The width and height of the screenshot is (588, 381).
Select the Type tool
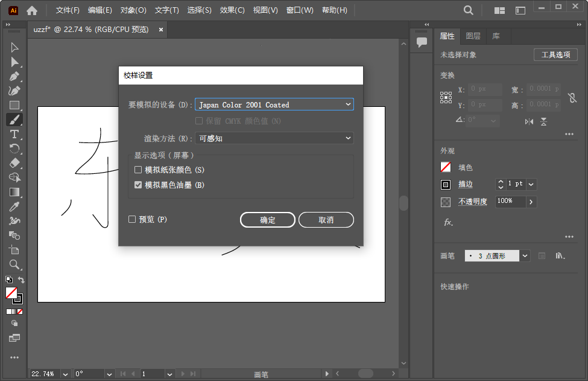[14, 135]
